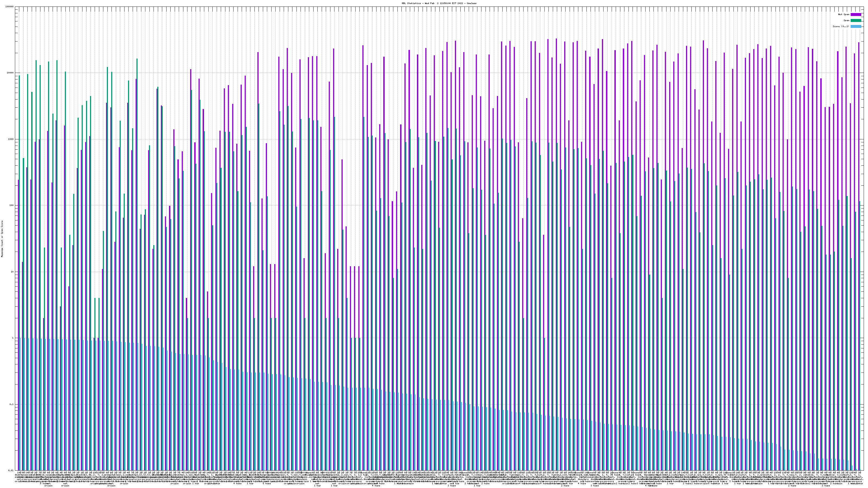Select the 'Score (0..1)' legend label
Viewport: 868px width, 488px height.
coord(841,26)
